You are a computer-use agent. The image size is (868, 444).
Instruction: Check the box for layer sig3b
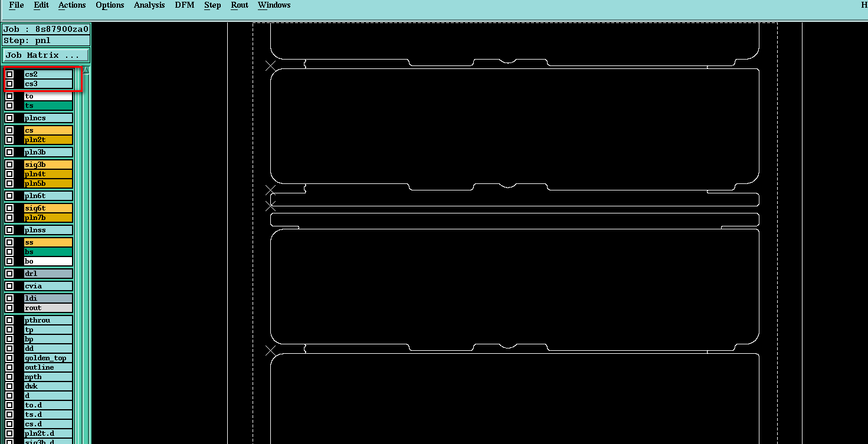[x=9, y=165]
